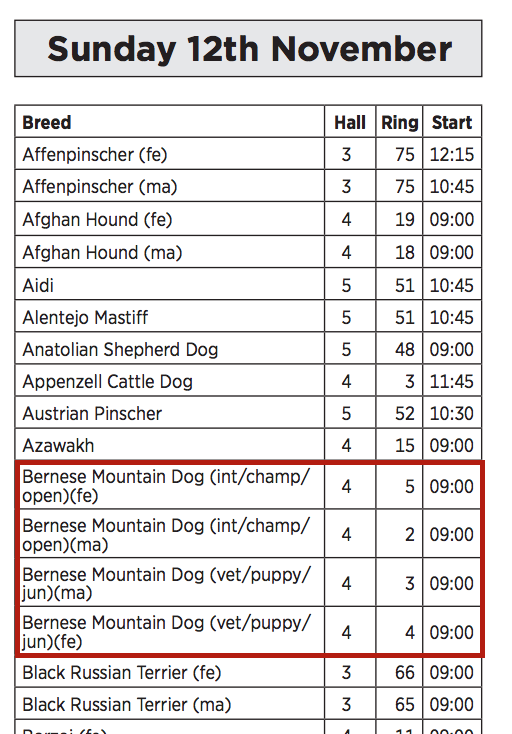The height and width of the screenshot is (734, 512).
Task: Click Black Russian Terrier (ma) row
Action: [x=249, y=704]
